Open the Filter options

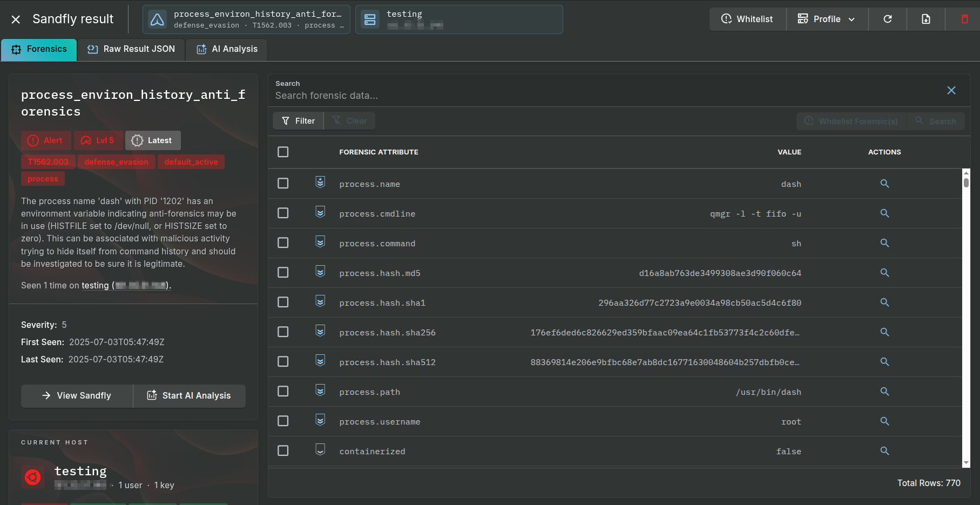click(x=298, y=121)
